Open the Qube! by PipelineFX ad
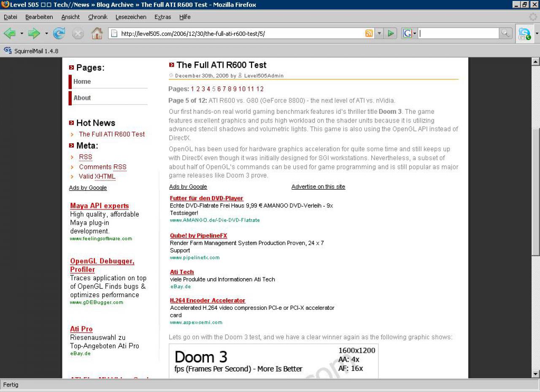Screen dimensions: 540x392 pos(198,236)
